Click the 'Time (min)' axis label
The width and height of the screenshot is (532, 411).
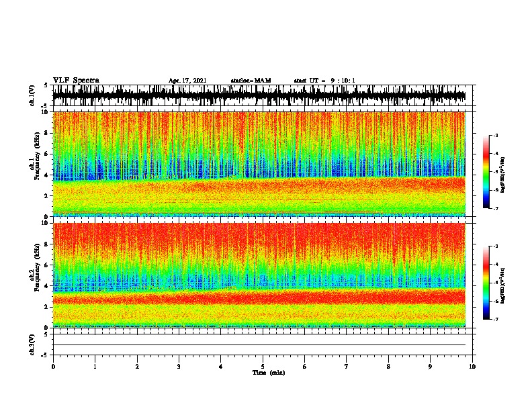coord(269,373)
